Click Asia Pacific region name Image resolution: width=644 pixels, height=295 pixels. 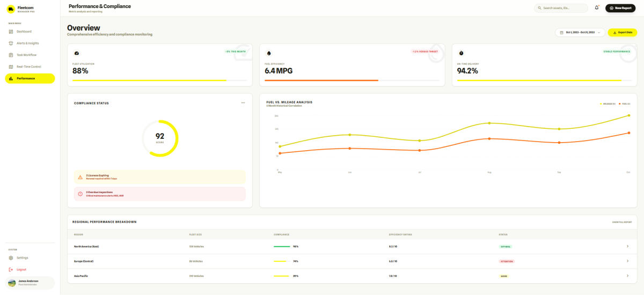tap(81, 276)
